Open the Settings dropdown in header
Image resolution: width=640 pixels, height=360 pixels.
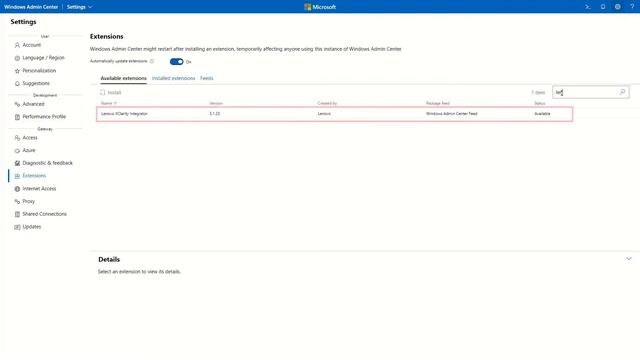click(79, 7)
